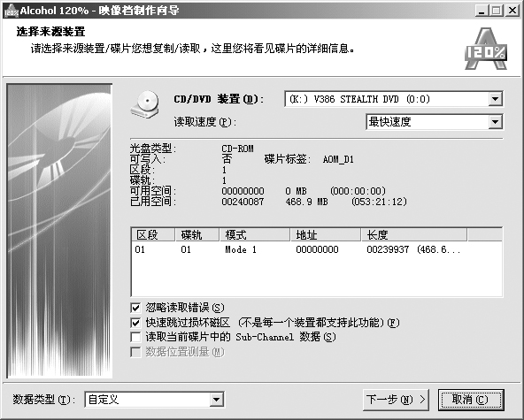524x420 pixels.
Task: Select the track row with Mode 1
Action: click(x=317, y=249)
